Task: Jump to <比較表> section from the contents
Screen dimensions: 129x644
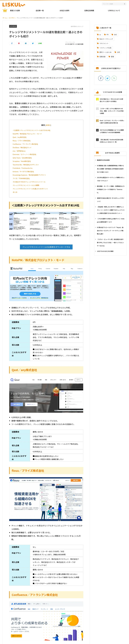Action: 32,130
